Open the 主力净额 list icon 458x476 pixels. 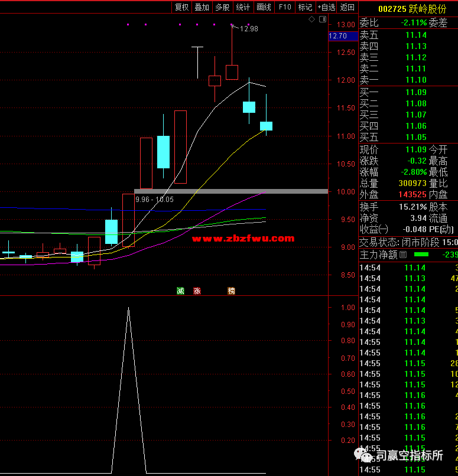(x=404, y=255)
